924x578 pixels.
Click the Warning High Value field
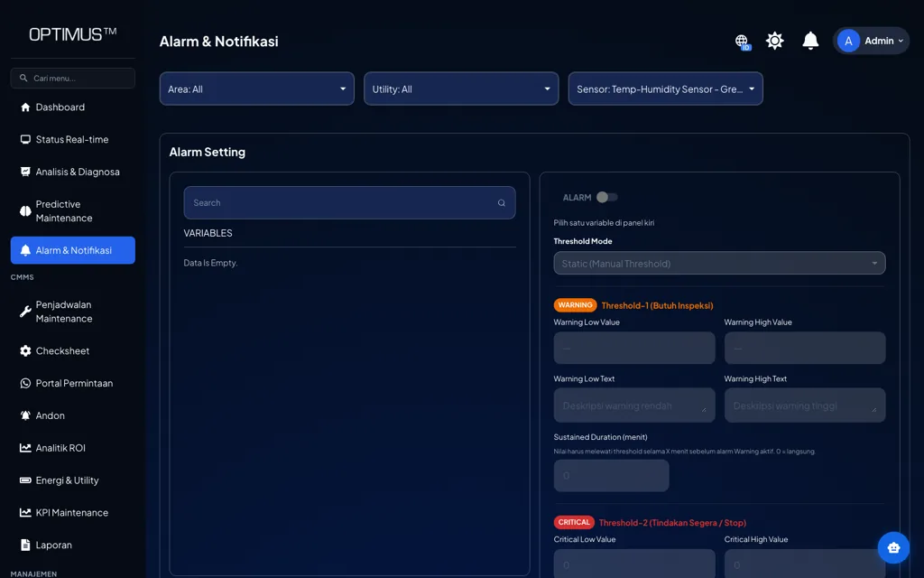click(x=804, y=348)
